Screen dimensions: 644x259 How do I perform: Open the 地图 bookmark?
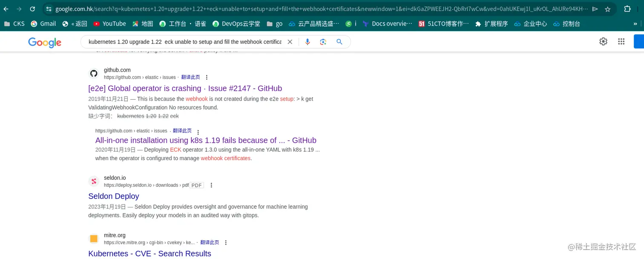click(143, 24)
